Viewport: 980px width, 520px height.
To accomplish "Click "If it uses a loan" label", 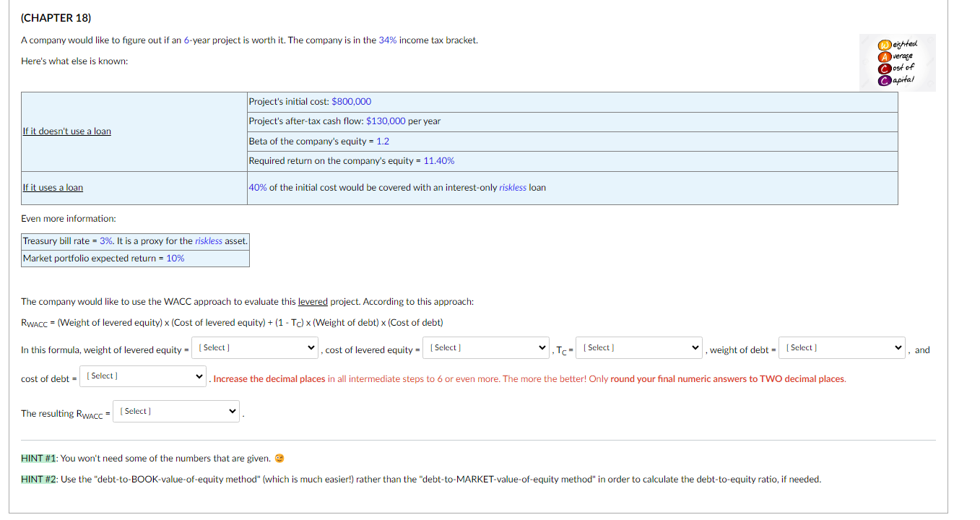I will [x=53, y=188].
